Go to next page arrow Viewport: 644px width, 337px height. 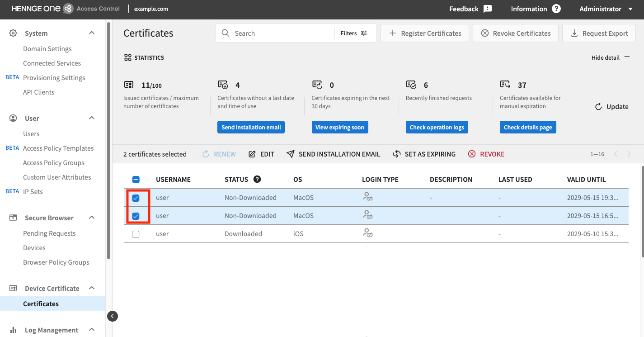click(x=629, y=154)
